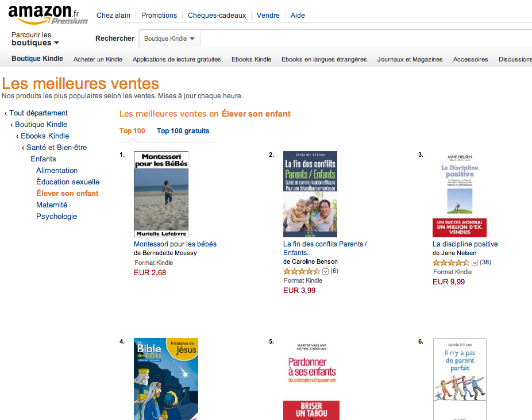Expand the Parcourir les boutiques menu

click(x=35, y=39)
